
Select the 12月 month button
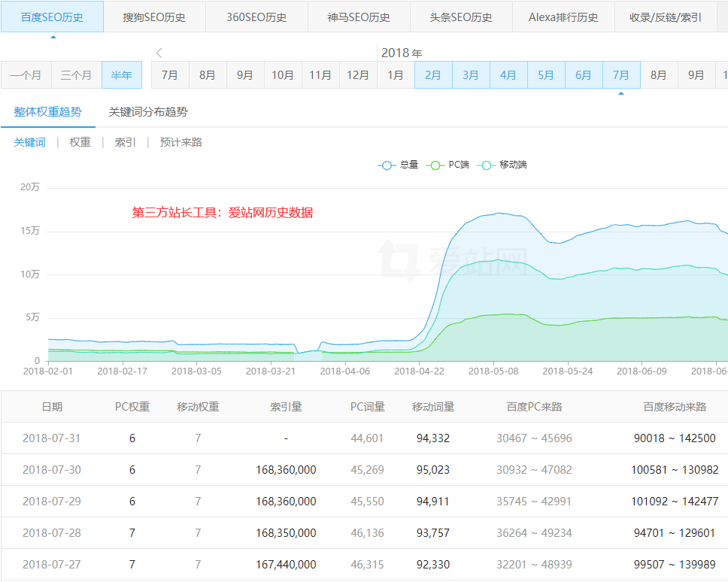coord(357,74)
